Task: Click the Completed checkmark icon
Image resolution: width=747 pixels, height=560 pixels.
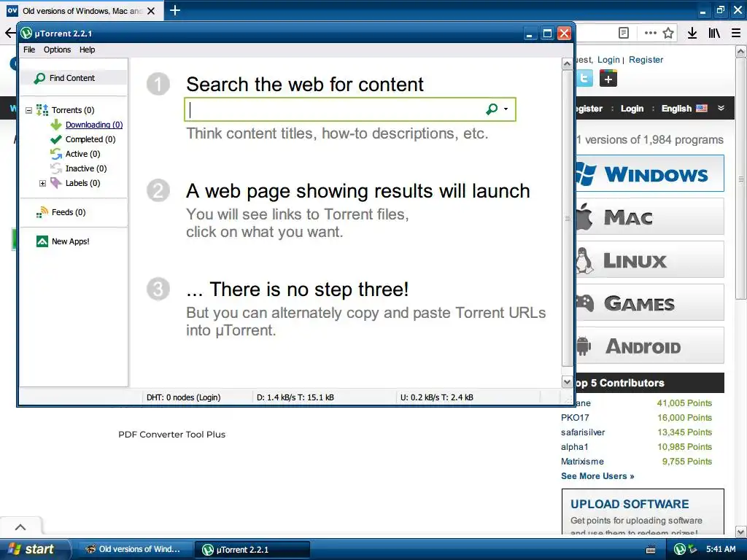Action: click(x=56, y=139)
